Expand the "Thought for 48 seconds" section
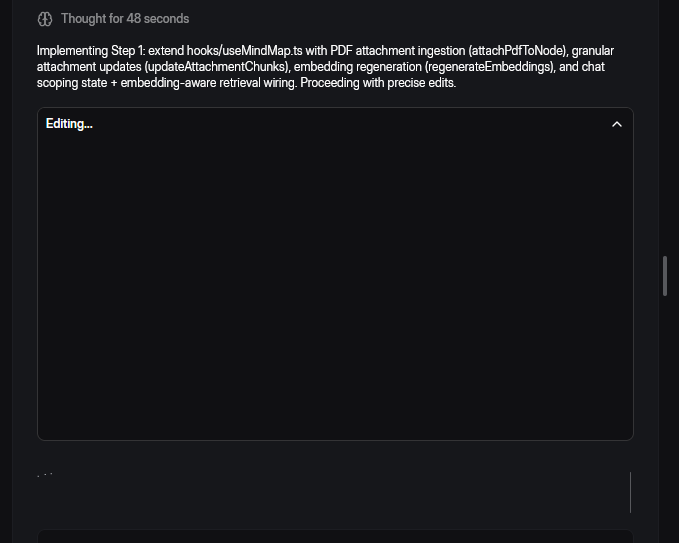 124,19
